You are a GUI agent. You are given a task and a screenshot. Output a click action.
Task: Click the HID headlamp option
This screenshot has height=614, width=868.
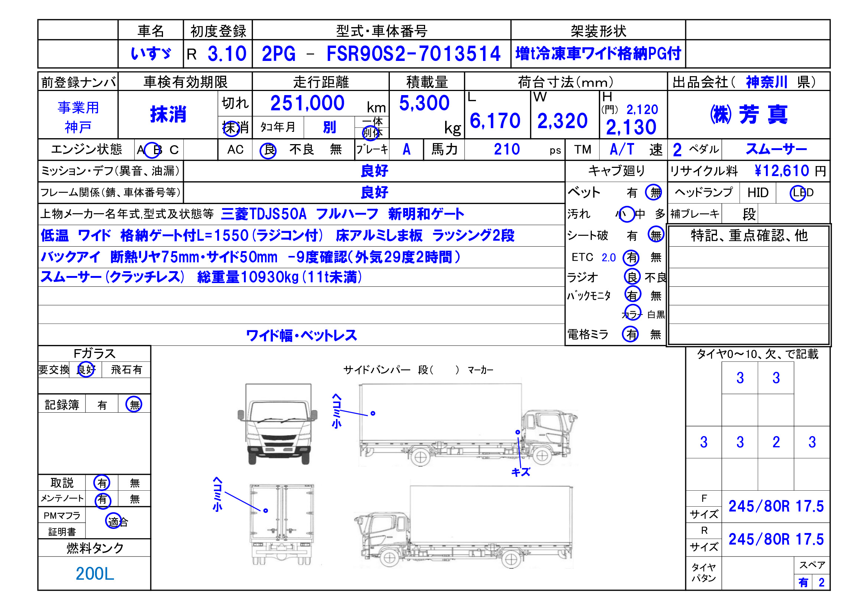tap(758, 193)
